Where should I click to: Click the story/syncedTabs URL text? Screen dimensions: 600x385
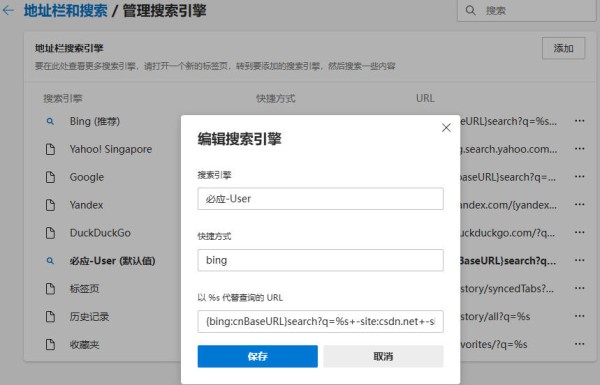point(507,289)
